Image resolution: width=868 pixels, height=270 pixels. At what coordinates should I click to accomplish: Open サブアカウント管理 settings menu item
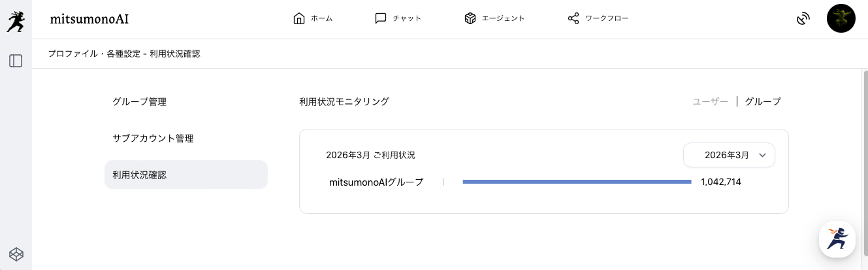click(x=153, y=138)
